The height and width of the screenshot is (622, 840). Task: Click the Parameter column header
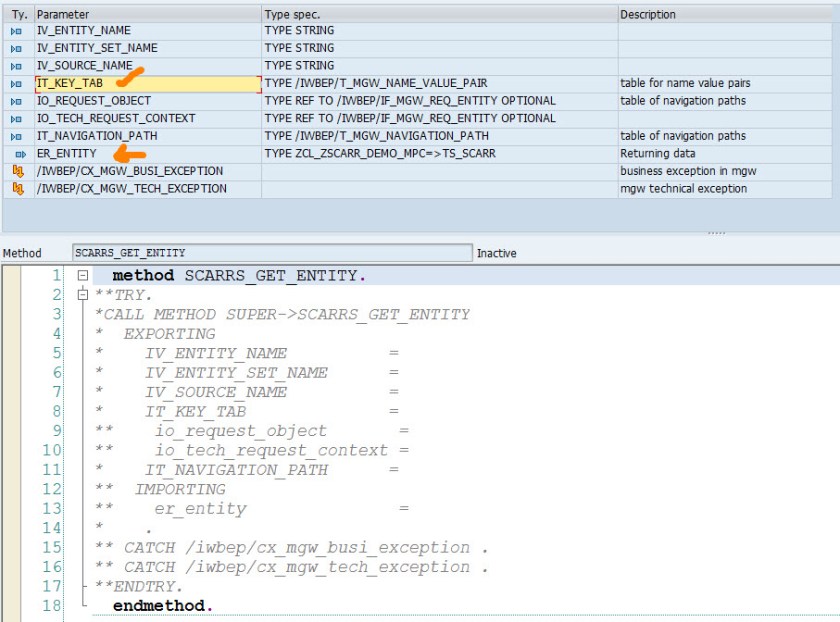tap(148, 14)
